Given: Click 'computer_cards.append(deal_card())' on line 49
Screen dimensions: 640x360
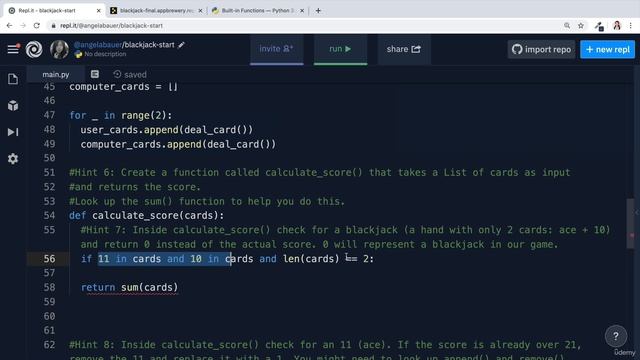Looking at the screenshot, I should 178,144.
